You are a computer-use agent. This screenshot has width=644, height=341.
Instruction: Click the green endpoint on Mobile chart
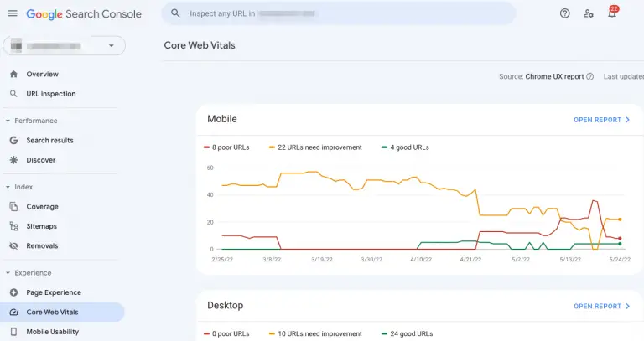pyautogui.click(x=620, y=244)
